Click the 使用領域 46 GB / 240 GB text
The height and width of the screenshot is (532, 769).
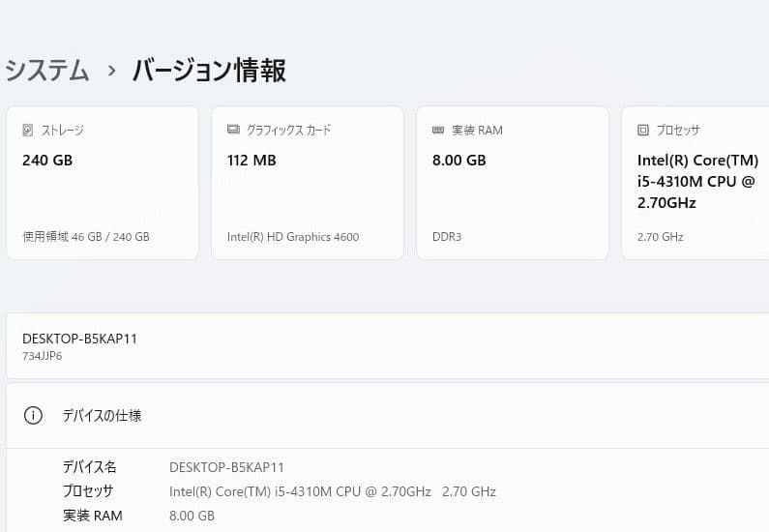click(86, 237)
